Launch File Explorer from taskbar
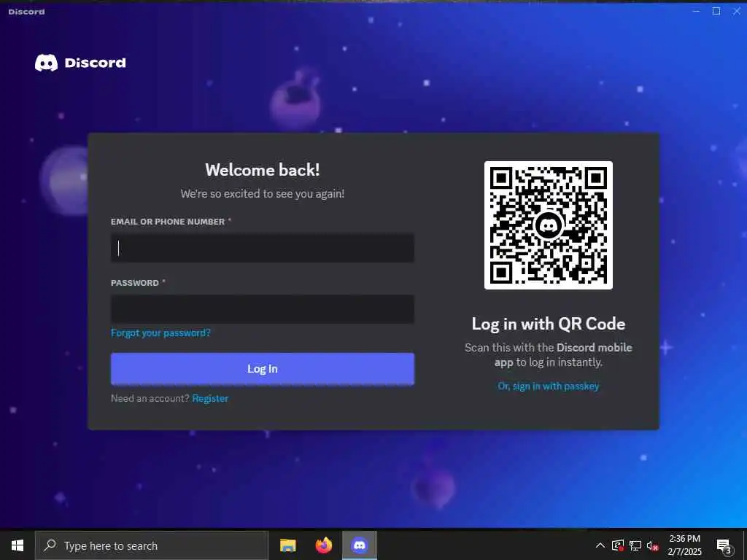This screenshot has height=560, width=747. [x=287, y=545]
